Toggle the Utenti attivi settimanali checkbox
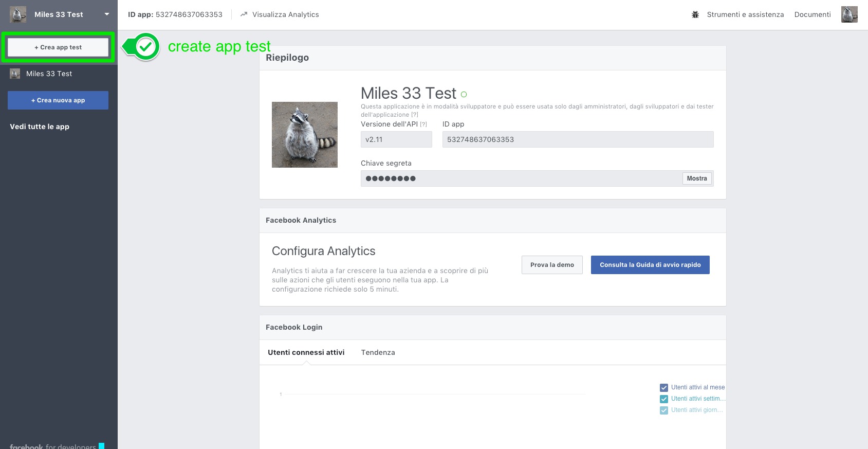This screenshot has height=449, width=868. 664,399
